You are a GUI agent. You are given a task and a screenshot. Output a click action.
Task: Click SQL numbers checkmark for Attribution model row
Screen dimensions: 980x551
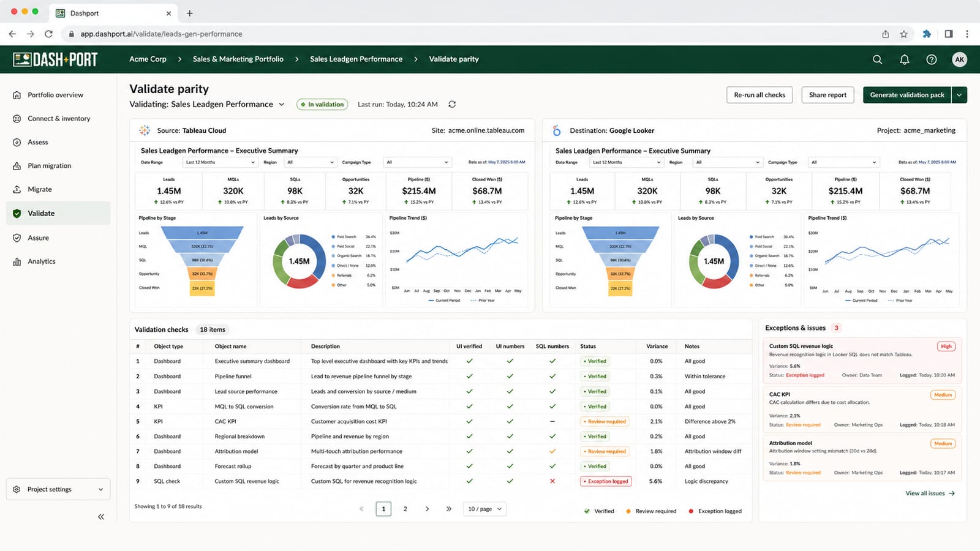[x=552, y=451]
